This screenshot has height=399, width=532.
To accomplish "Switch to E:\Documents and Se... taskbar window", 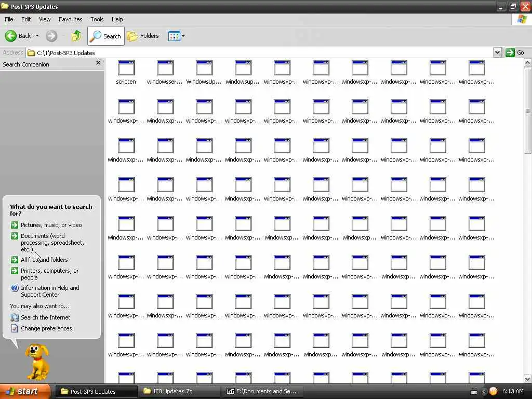I will point(262,392).
